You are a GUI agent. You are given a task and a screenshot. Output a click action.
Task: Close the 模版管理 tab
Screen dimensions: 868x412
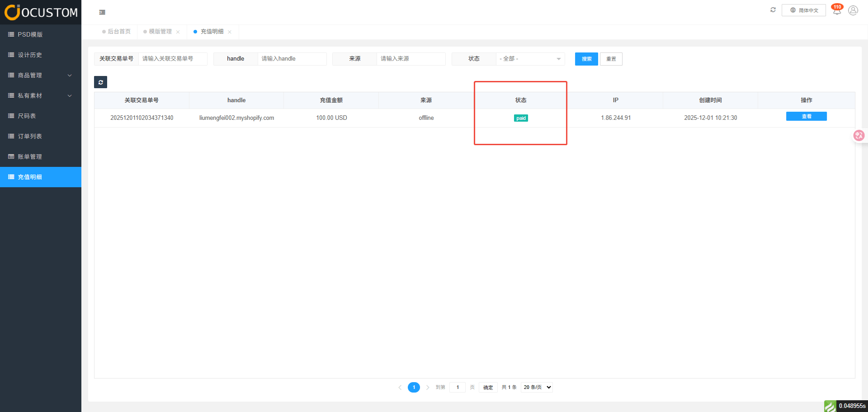point(178,32)
